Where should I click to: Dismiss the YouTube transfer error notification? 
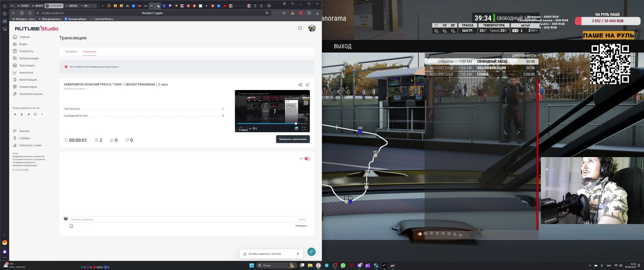(x=298, y=254)
